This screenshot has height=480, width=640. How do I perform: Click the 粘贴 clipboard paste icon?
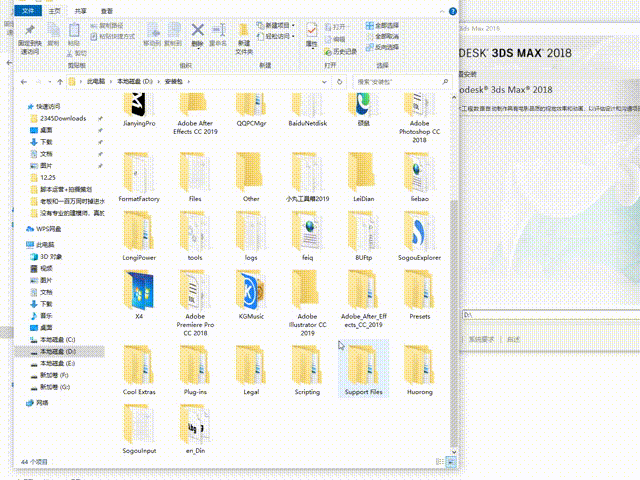pyautogui.click(x=74, y=30)
